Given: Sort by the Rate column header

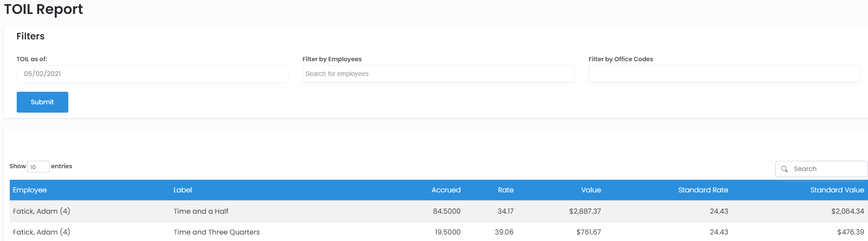Looking at the screenshot, I should 505,190.
